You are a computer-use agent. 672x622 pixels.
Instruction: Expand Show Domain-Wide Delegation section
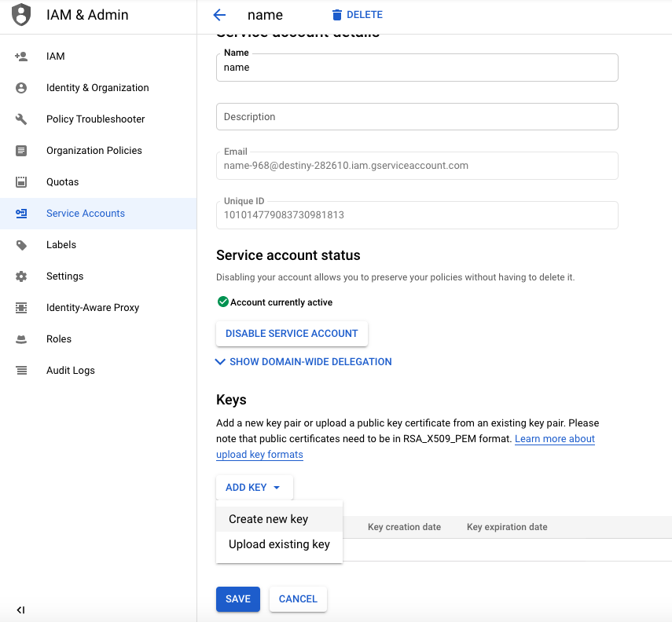303,362
